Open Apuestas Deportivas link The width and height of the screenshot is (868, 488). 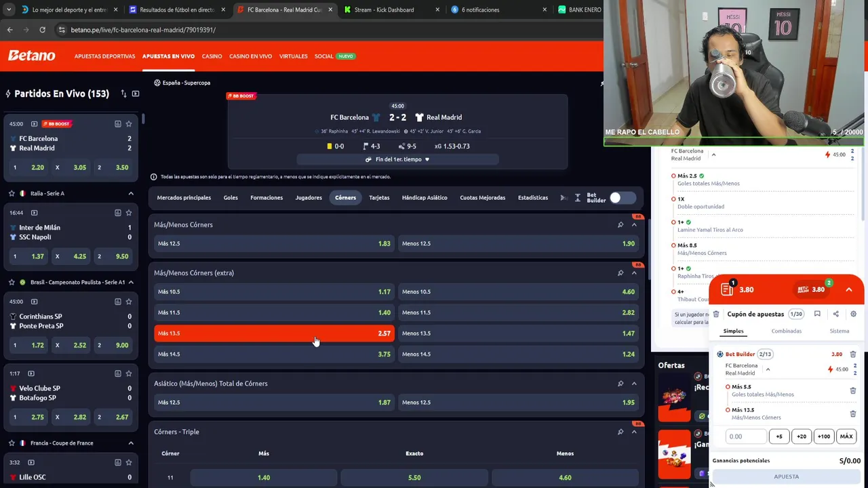[104, 56]
